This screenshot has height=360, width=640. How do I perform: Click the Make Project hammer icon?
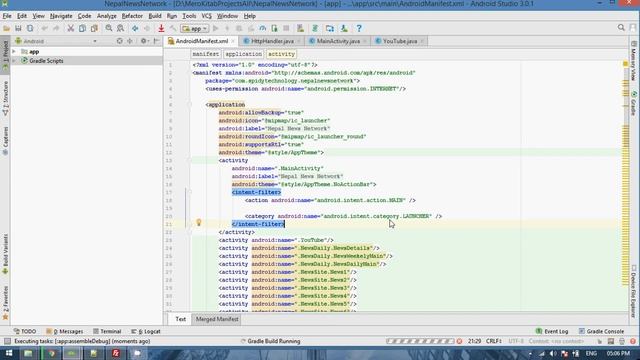point(173,28)
